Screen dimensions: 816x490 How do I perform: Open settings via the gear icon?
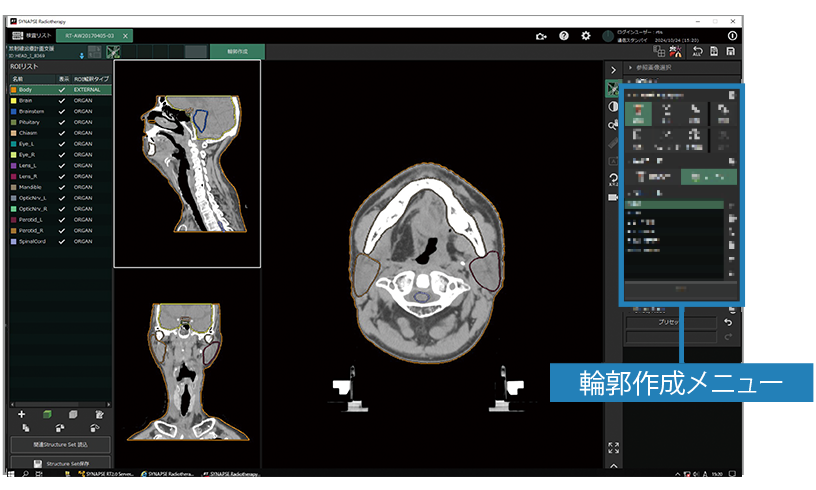586,36
